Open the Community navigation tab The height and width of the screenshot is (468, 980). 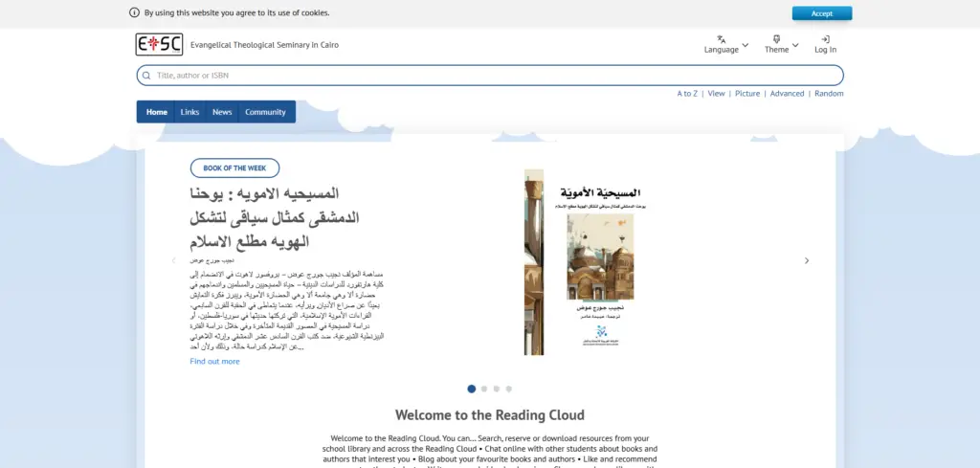pyautogui.click(x=265, y=112)
